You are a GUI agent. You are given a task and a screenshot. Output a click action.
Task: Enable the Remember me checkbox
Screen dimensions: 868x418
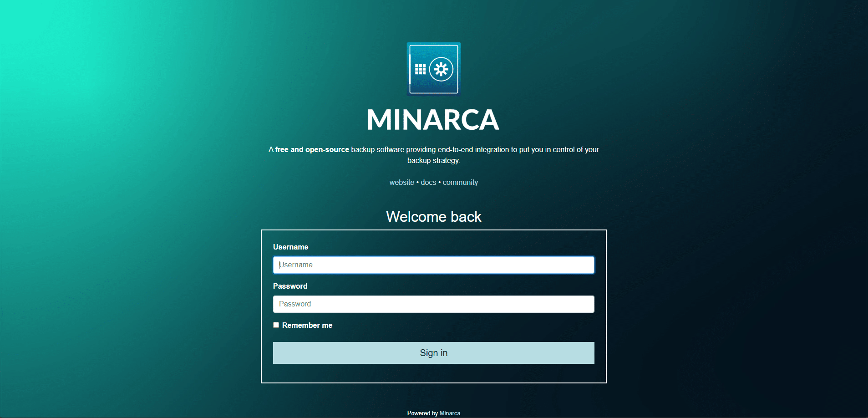276,325
